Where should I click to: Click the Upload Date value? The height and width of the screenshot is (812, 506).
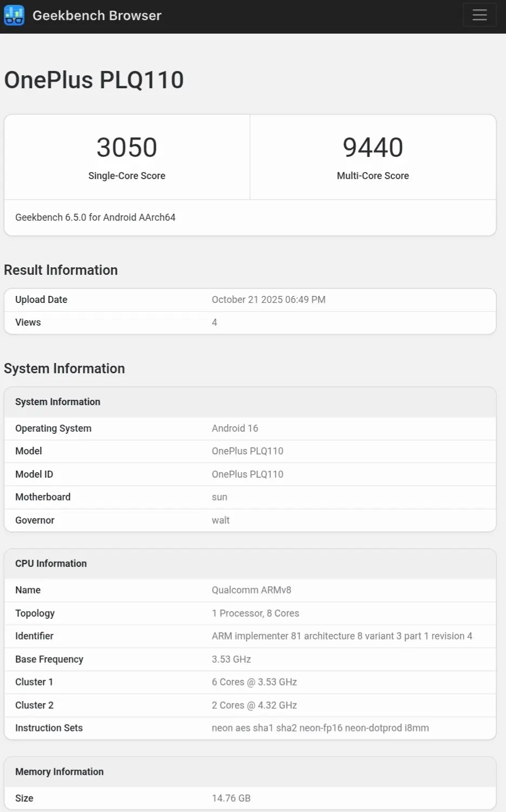[268, 300]
